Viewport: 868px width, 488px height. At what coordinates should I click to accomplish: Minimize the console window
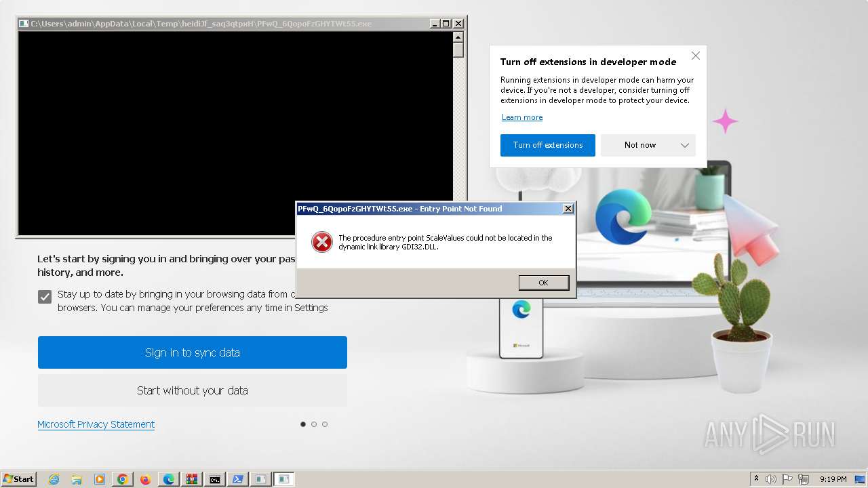coord(435,24)
